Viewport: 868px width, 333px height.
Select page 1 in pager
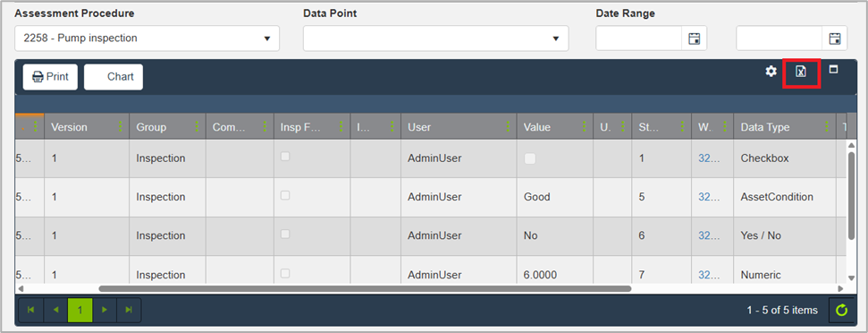tap(80, 310)
